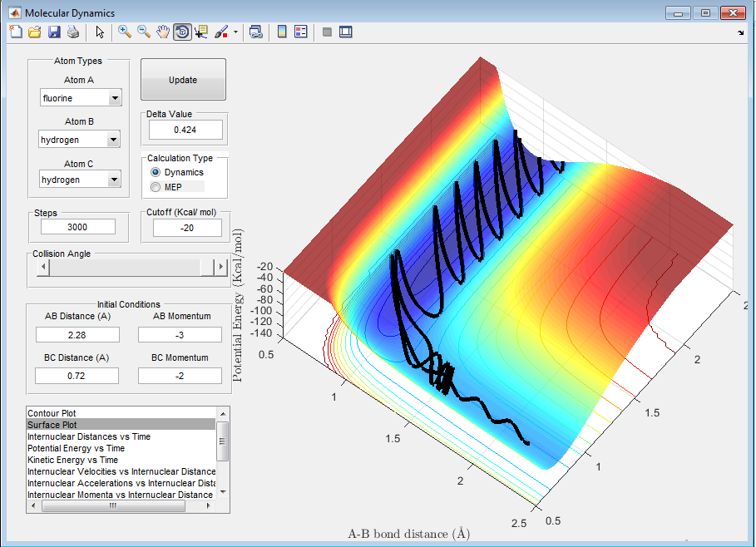Select the Zoom In tool
Screen dimensions: 756x547
pos(125,32)
